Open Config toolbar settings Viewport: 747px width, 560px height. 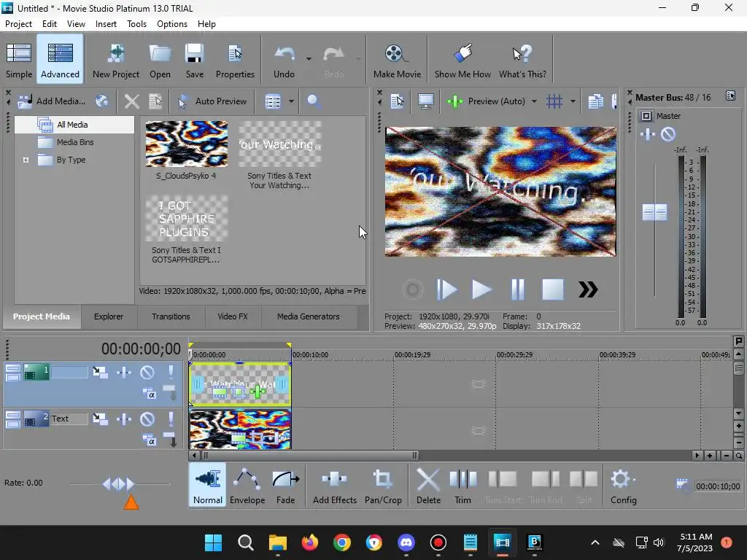[623, 486]
